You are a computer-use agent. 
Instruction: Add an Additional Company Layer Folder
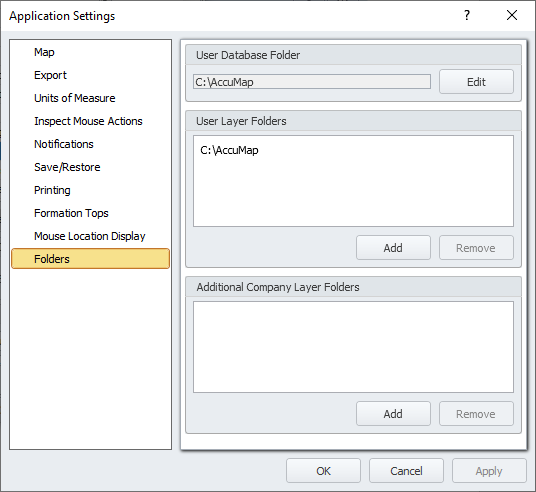coord(393,414)
